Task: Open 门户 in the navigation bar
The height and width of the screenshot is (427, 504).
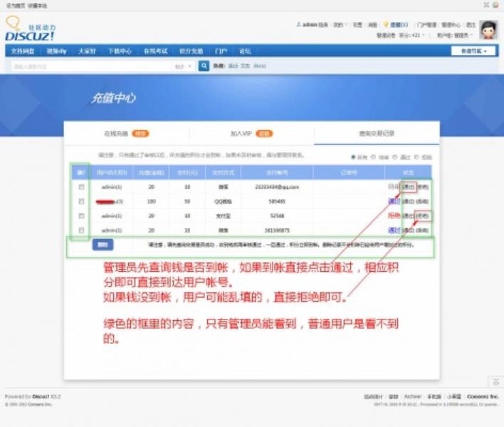Action: pos(221,51)
